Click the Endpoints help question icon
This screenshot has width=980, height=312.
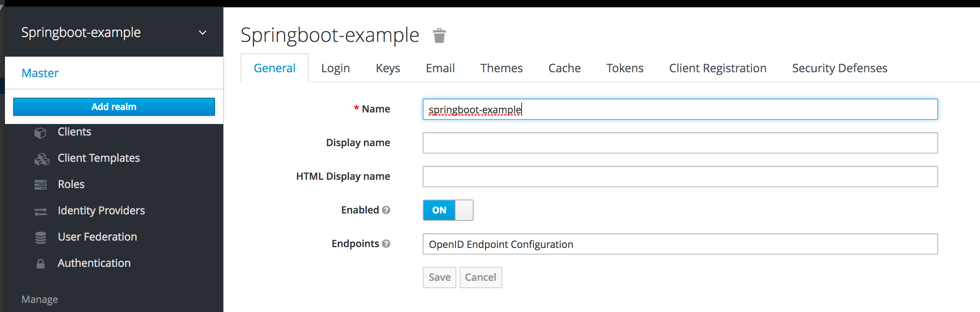click(386, 244)
